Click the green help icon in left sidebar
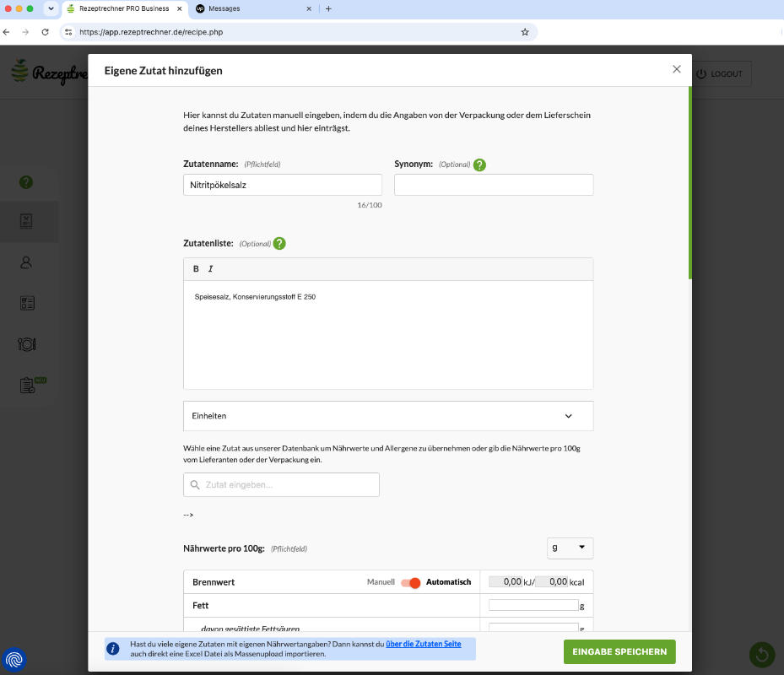784x675 pixels. click(26, 182)
